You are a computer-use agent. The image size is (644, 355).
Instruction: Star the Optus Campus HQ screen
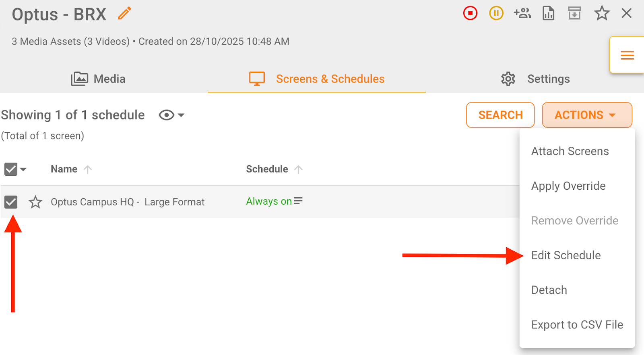pos(35,202)
